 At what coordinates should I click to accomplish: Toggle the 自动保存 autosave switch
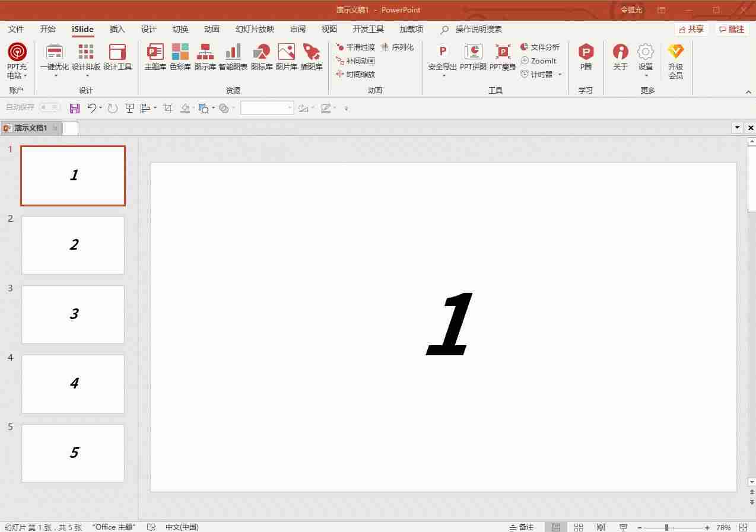[50, 107]
